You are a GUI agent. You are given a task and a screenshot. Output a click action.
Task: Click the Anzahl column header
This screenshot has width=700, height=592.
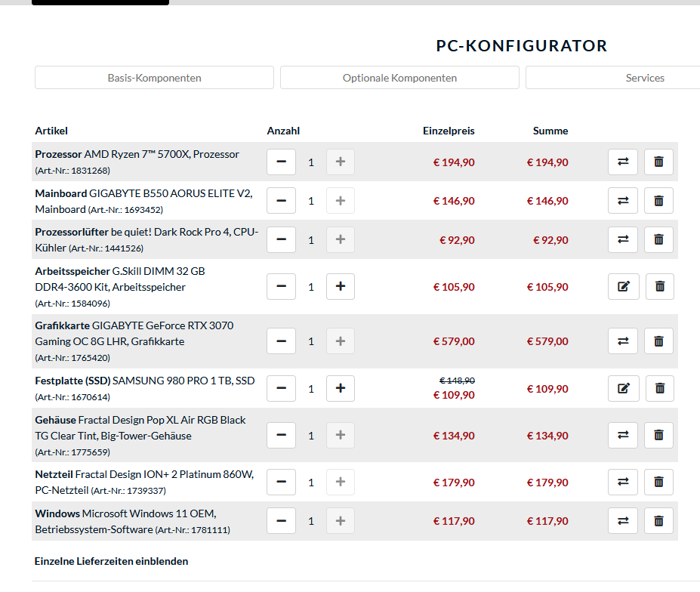pyautogui.click(x=283, y=131)
